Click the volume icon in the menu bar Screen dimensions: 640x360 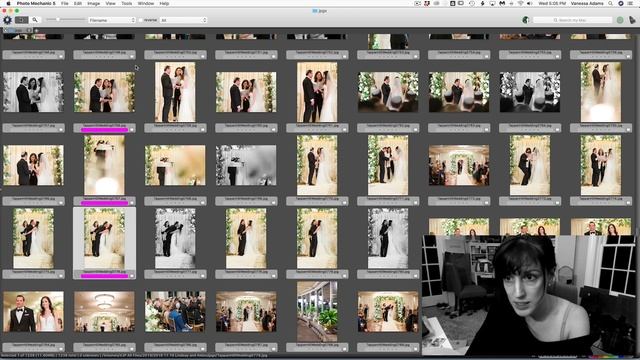530,3
